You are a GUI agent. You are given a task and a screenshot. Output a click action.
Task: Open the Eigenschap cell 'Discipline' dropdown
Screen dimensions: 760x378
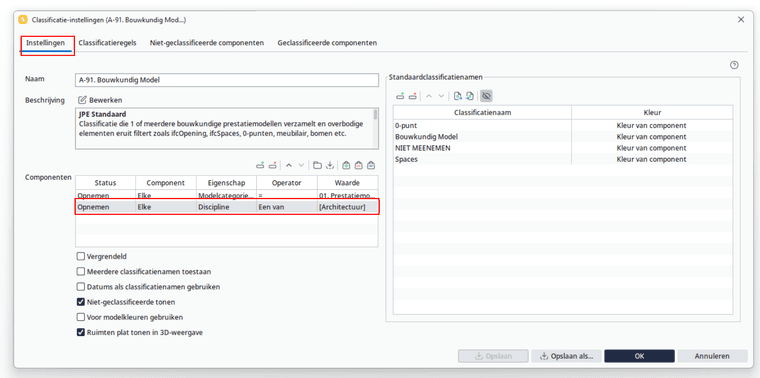(x=226, y=207)
